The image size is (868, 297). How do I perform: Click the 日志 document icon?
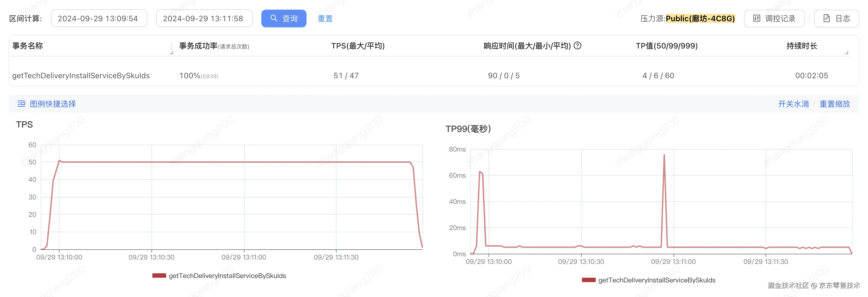(826, 18)
